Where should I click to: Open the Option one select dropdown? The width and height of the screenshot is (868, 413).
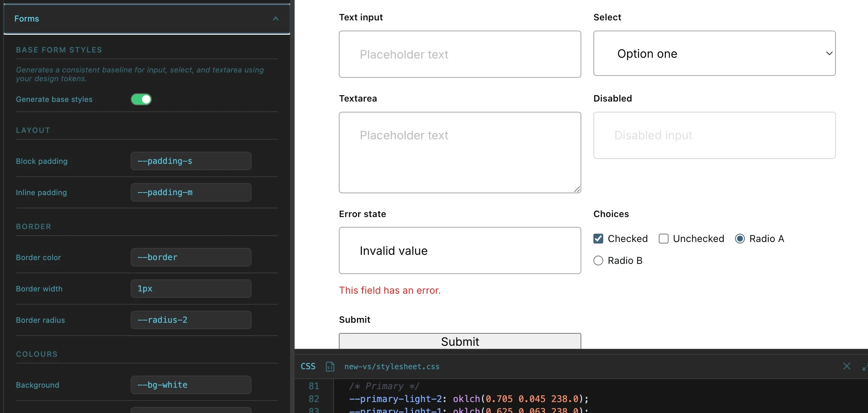tap(714, 54)
